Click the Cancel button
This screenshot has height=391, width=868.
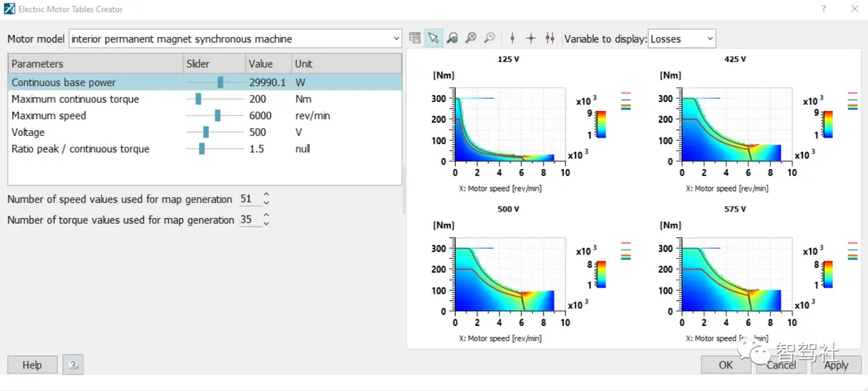click(x=781, y=365)
